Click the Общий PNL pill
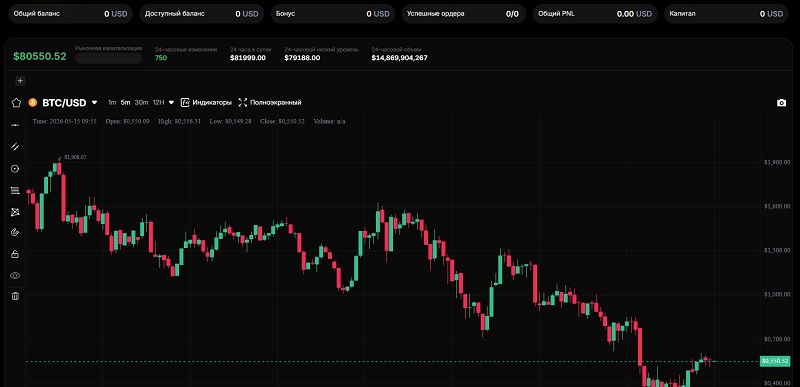Screen dimensions: 800x387 595,14
